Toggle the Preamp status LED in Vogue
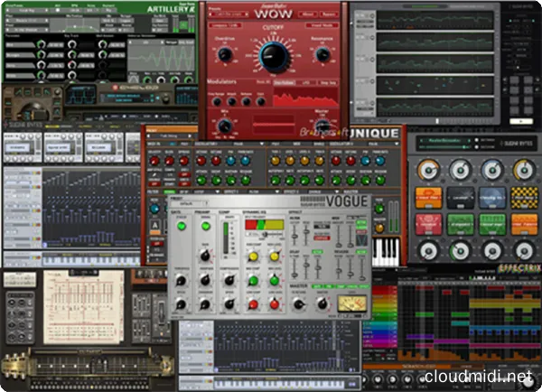Viewport: 542px width, 392px height. (x=206, y=226)
